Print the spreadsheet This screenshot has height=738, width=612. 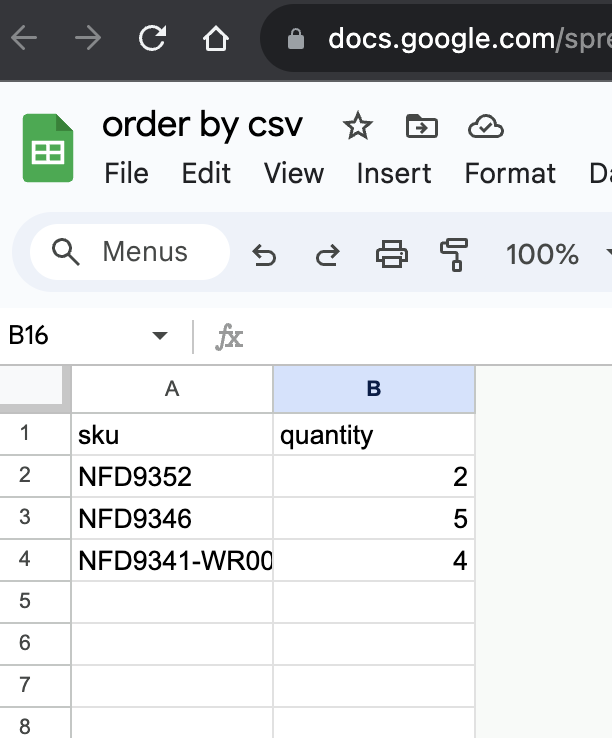tap(391, 255)
